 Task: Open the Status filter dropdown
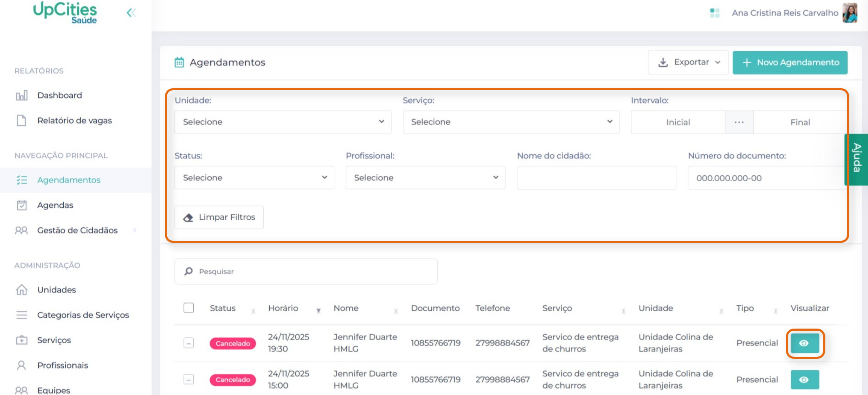(254, 177)
